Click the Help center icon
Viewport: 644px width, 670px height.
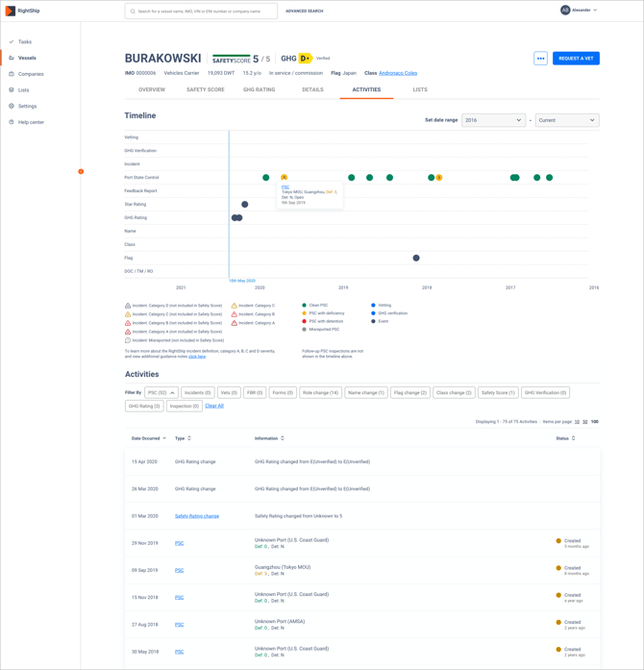pyautogui.click(x=12, y=122)
